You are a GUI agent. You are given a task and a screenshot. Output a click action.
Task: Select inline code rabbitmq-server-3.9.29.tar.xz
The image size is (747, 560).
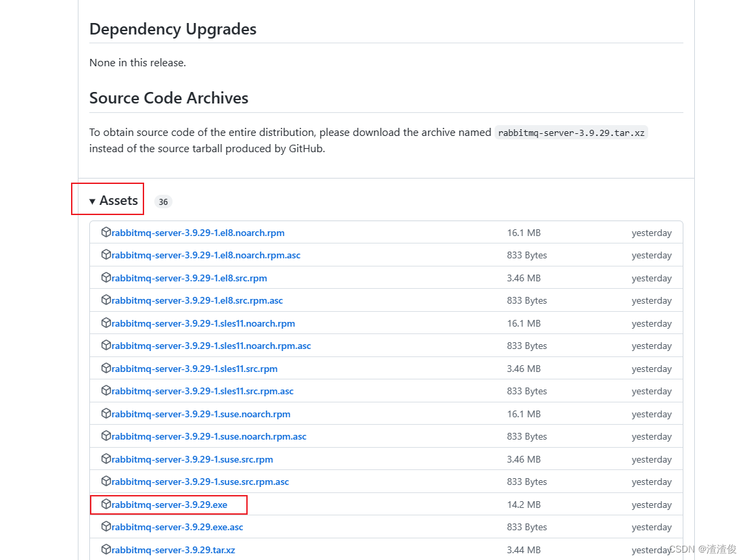point(571,133)
